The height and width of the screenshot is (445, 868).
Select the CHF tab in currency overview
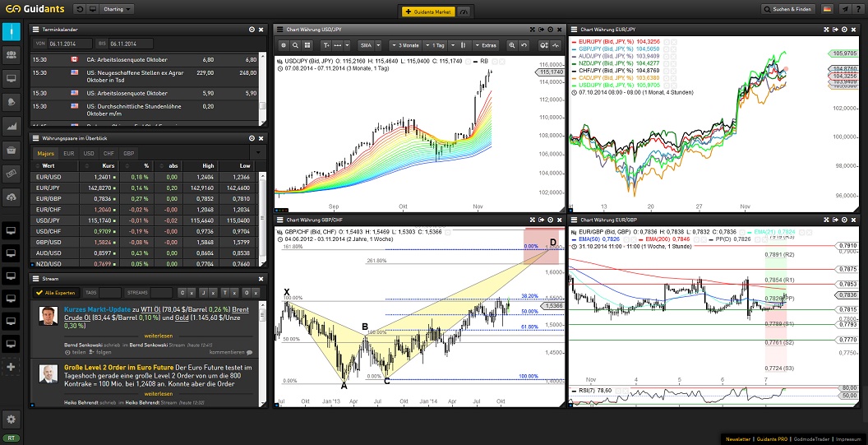click(x=108, y=153)
